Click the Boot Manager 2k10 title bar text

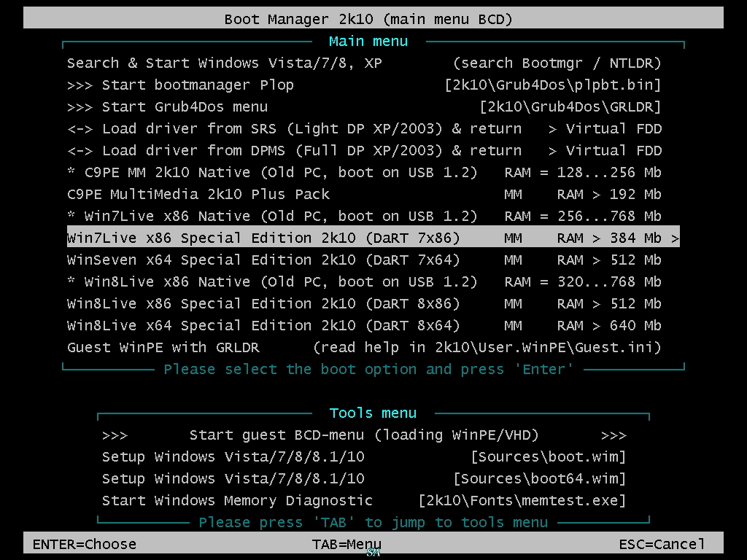tap(368, 20)
